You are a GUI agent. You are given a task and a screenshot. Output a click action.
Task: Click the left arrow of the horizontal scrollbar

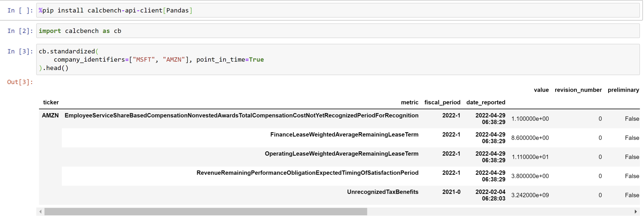click(40, 212)
